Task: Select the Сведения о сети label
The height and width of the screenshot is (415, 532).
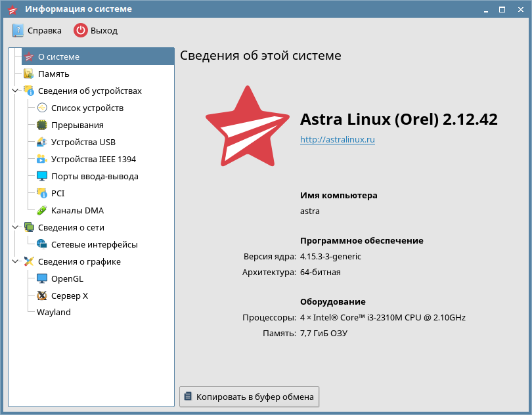Action: click(x=71, y=227)
